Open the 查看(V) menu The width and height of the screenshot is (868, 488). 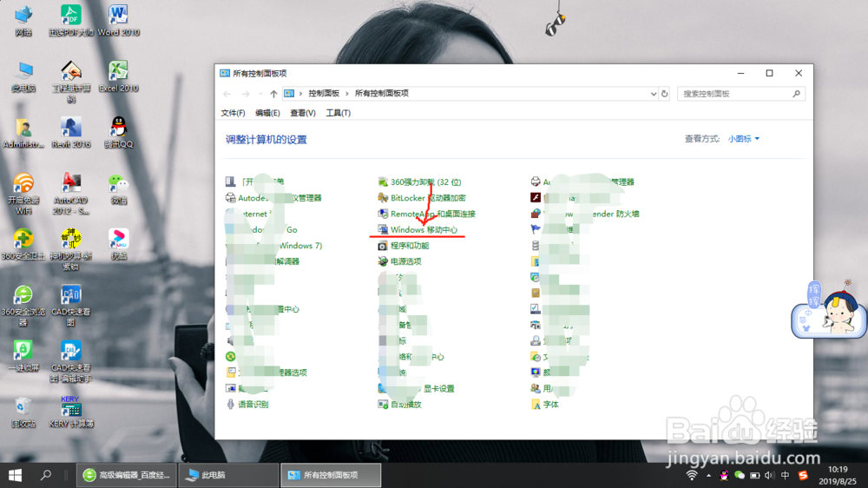click(x=303, y=113)
